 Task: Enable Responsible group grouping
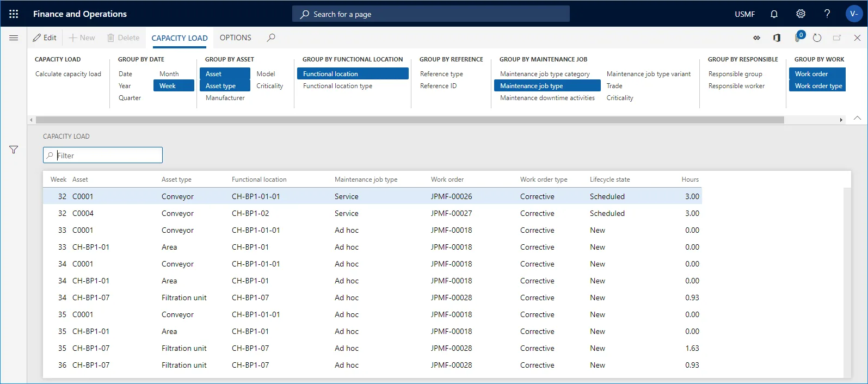[735, 74]
